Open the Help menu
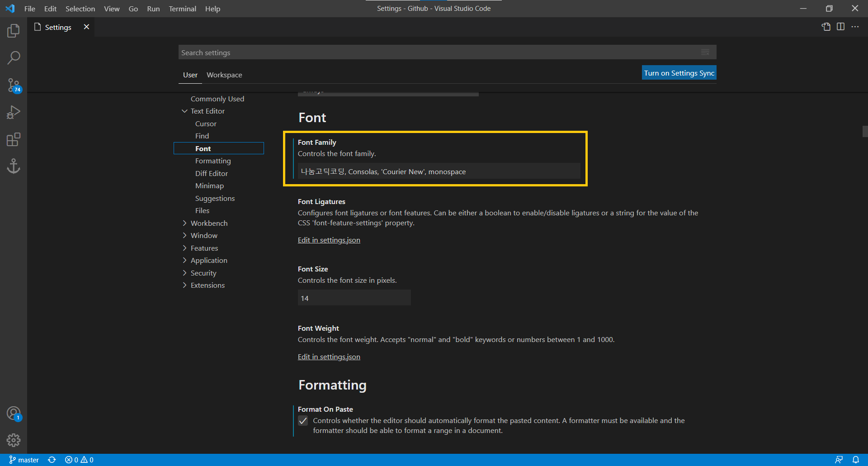868x466 pixels. coord(212,9)
